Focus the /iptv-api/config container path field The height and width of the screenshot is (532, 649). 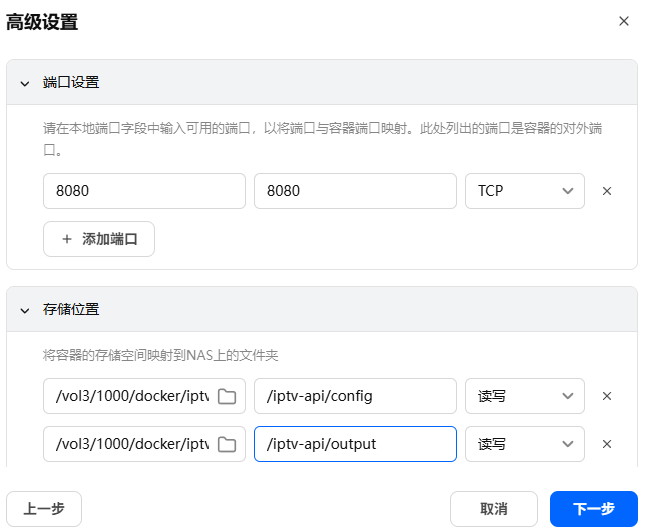coord(355,396)
